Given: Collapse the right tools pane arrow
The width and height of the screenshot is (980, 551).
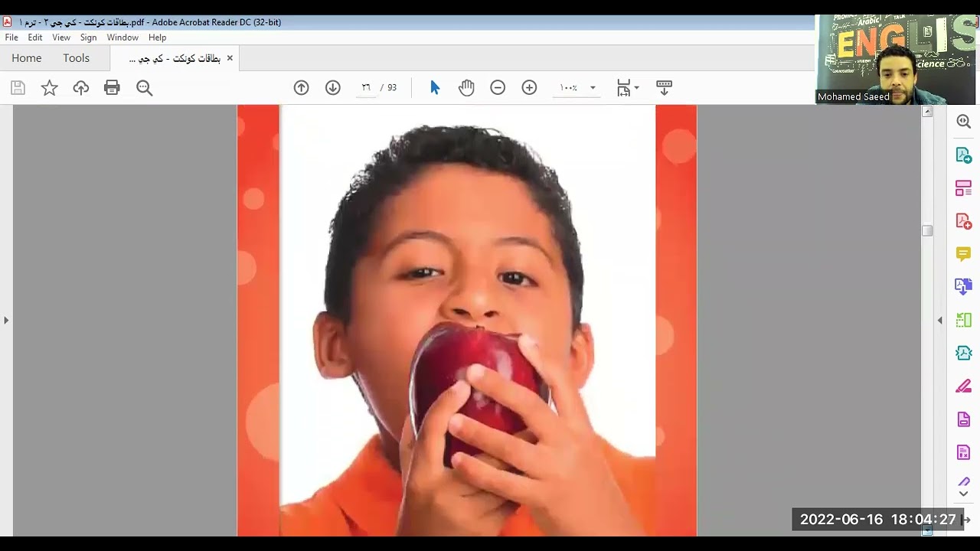Looking at the screenshot, I should pos(940,321).
